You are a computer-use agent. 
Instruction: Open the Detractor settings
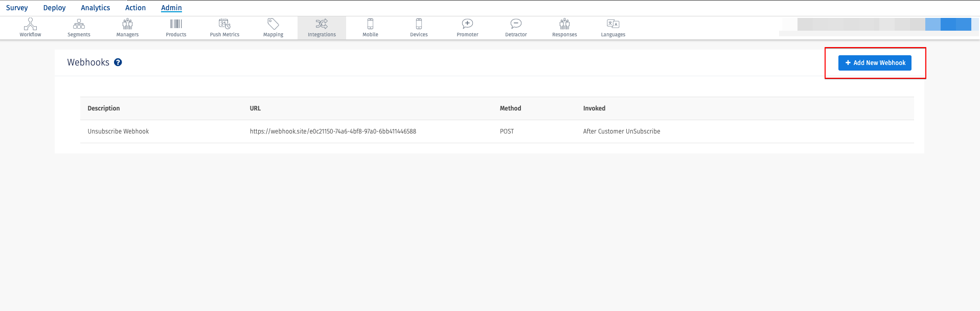516,28
